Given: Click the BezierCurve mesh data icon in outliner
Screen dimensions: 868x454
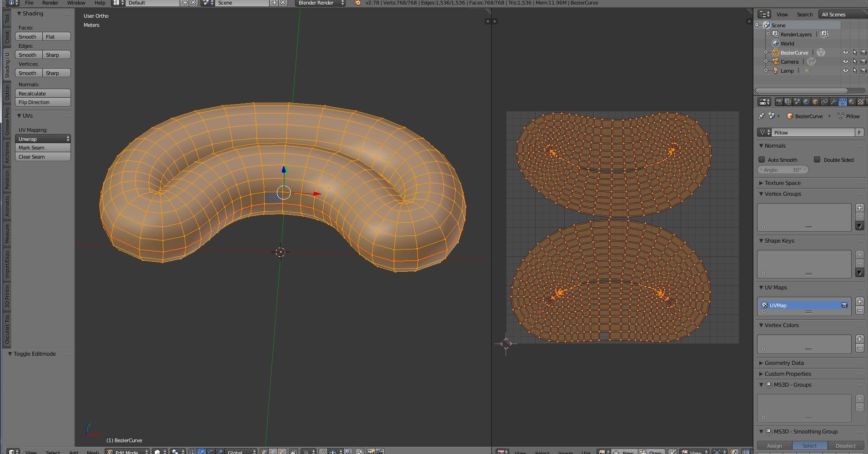Looking at the screenshot, I should pos(821,53).
